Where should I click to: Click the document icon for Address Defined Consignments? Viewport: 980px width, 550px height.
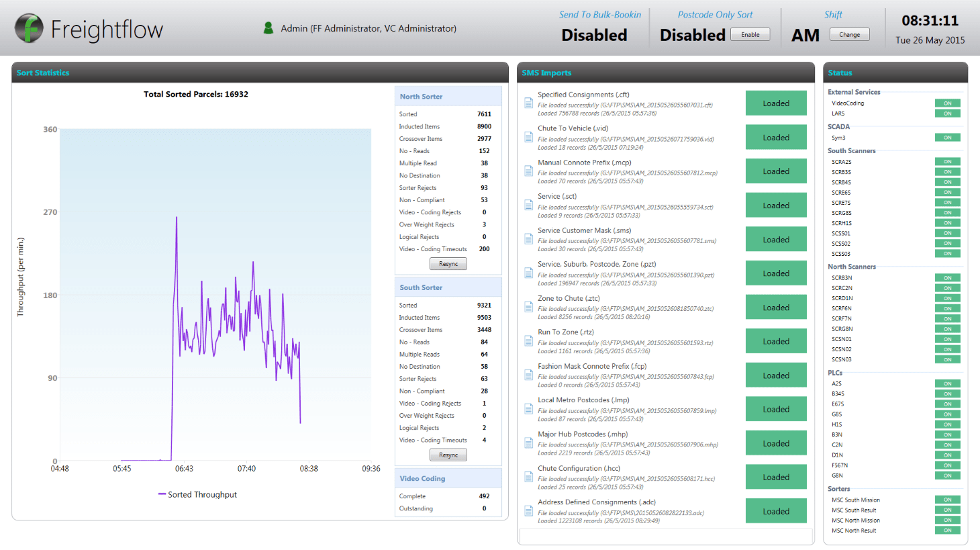pyautogui.click(x=528, y=510)
